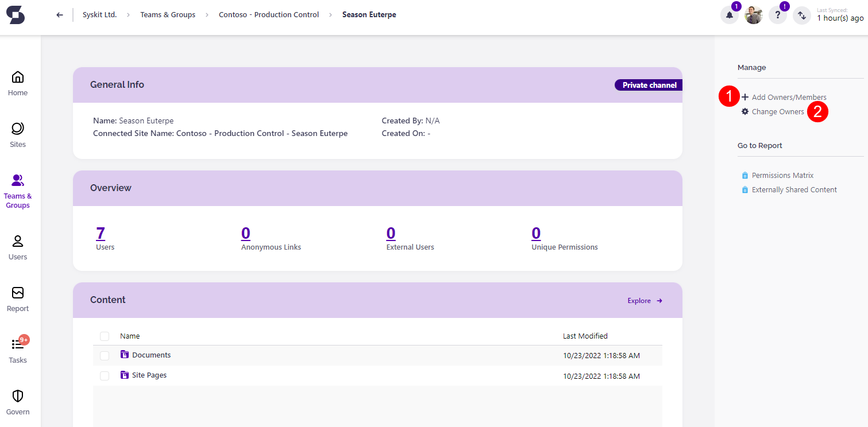The image size is (868, 427).
Task: Check the Site Pages row checkbox
Action: tap(104, 376)
